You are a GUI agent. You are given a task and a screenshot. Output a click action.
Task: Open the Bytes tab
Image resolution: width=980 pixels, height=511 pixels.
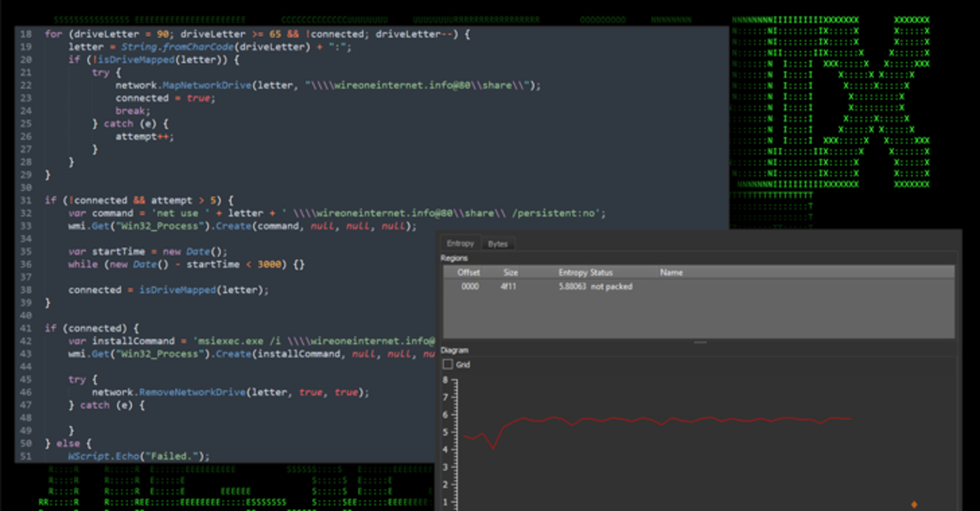[497, 244]
